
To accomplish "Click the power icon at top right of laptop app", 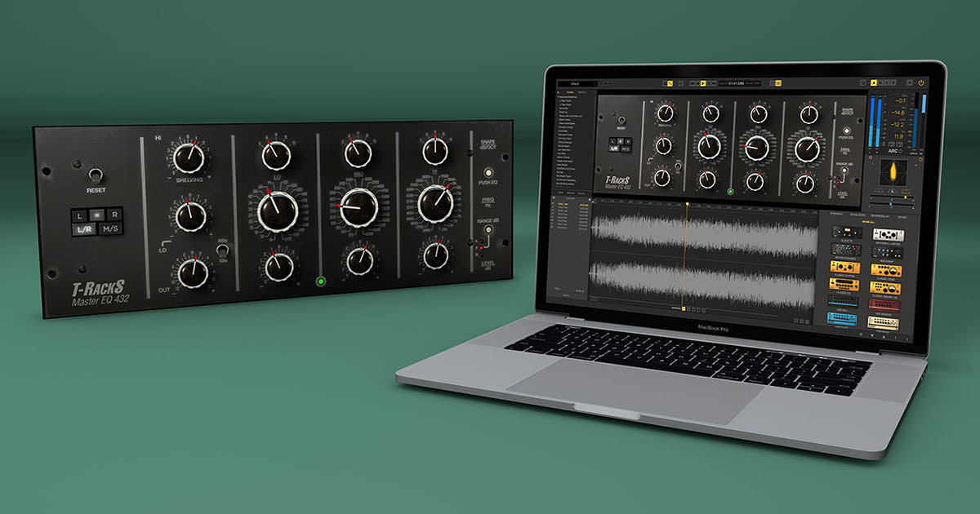I will pyautogui.click(x=921, y=82).
